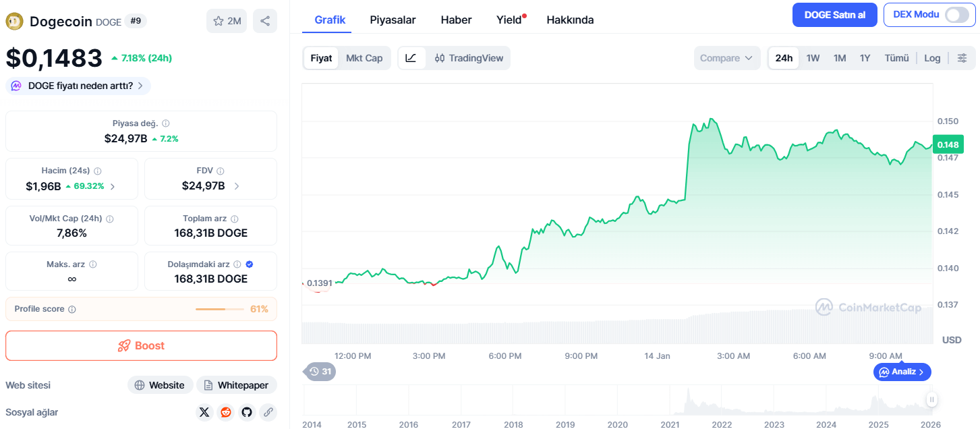The image size is (980, 429).
Task: Open the Analiz panel button
Action: [902, 372]
